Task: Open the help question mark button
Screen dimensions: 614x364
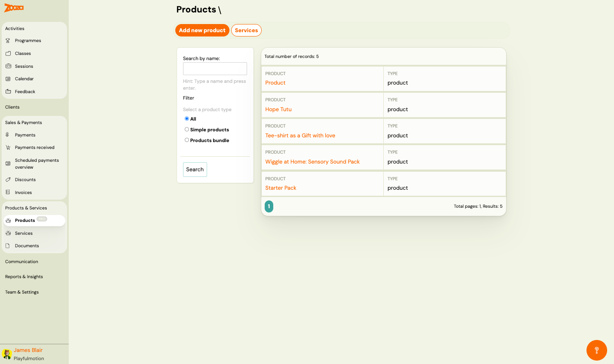Action: (596, 350)
